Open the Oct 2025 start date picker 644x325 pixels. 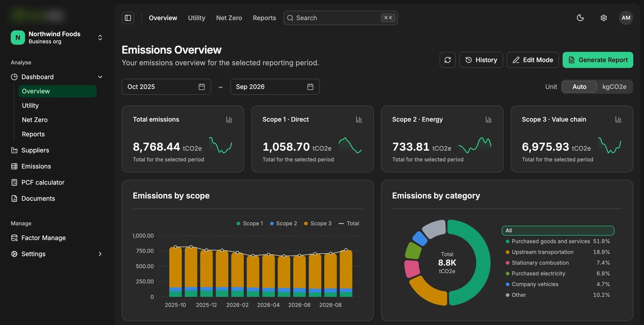coord(166,87)
